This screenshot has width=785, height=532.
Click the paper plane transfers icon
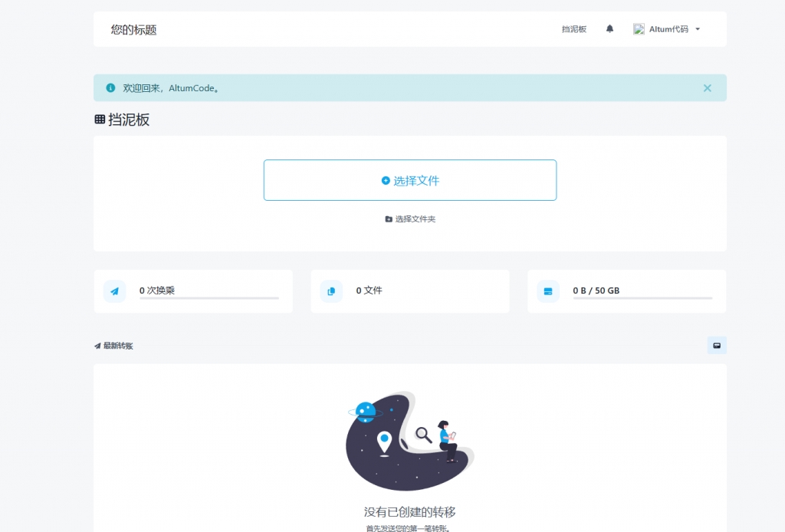(114, 291)
